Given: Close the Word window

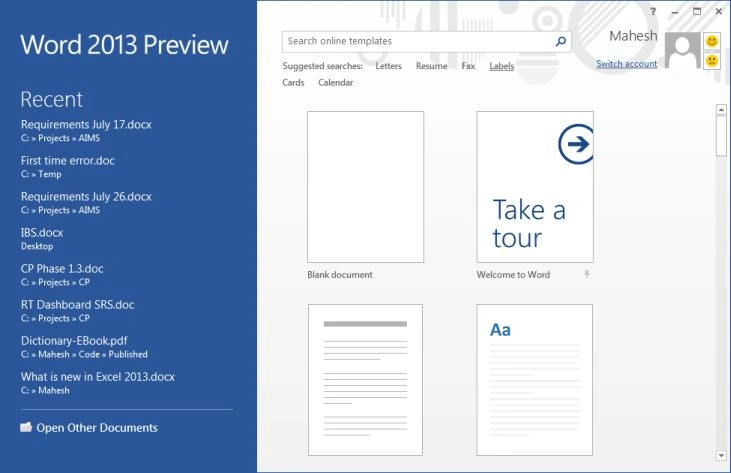Looking at the screenshot, I should pos(718,12).
